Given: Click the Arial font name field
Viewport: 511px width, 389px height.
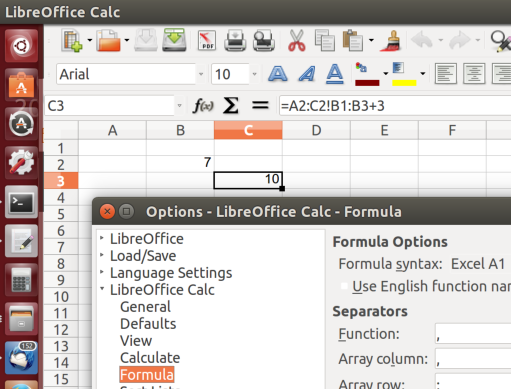Looking at the screenshot, I should [x=126, y=74].
